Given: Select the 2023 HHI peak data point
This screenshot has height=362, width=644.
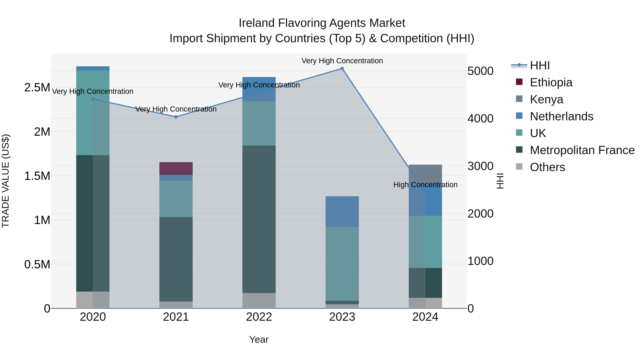Looking at the screenshot, I should pos(342,68).
